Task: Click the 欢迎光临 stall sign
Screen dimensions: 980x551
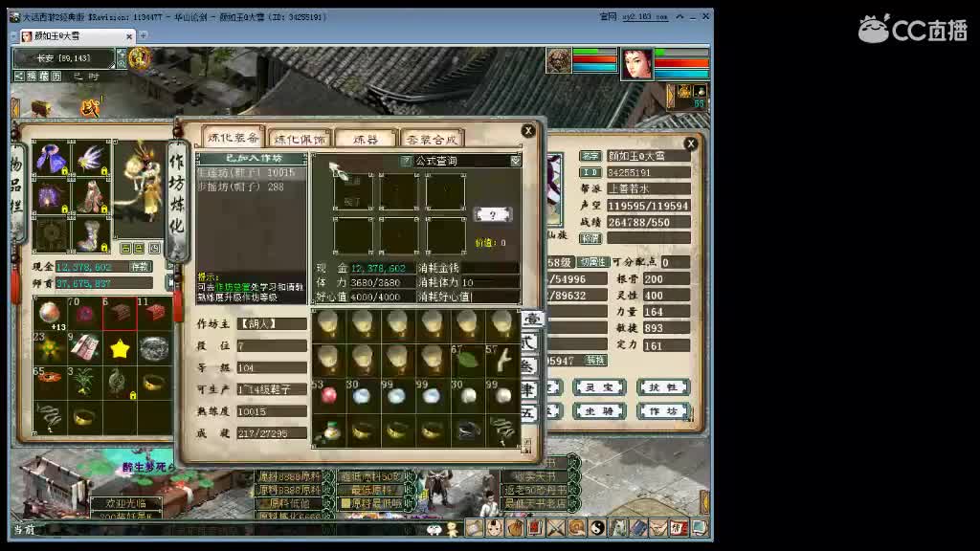Action: (125, 503)
